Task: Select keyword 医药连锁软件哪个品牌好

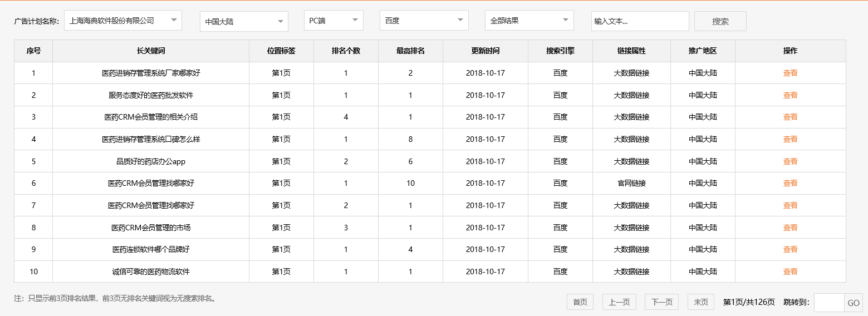Action: (x=151, y=249)
